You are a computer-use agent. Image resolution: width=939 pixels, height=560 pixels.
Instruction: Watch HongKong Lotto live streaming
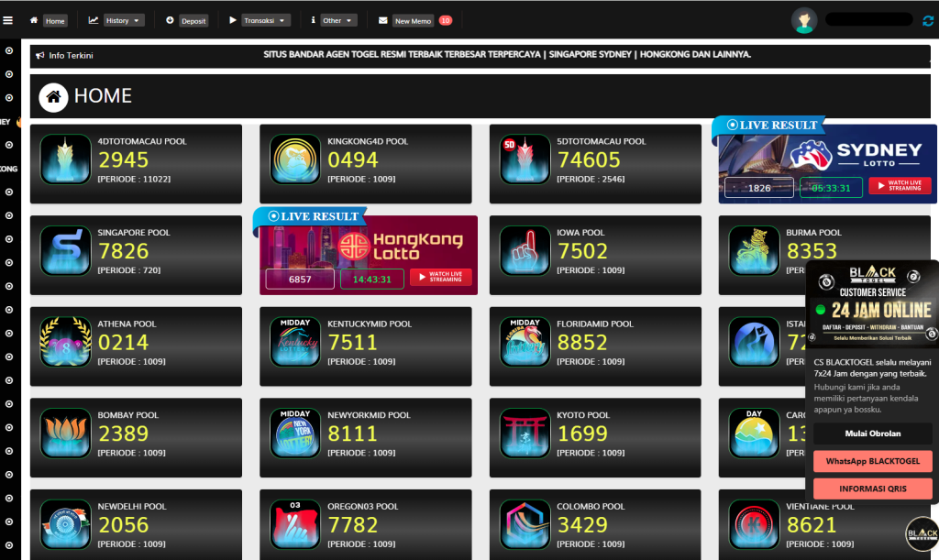click(441, 277)
